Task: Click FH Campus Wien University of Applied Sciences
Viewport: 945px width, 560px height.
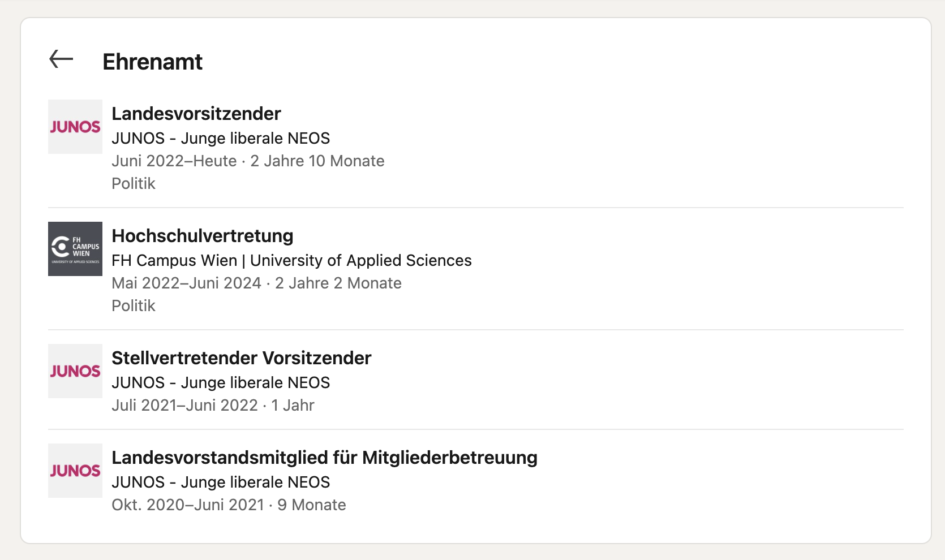Action: pos(291,261)
